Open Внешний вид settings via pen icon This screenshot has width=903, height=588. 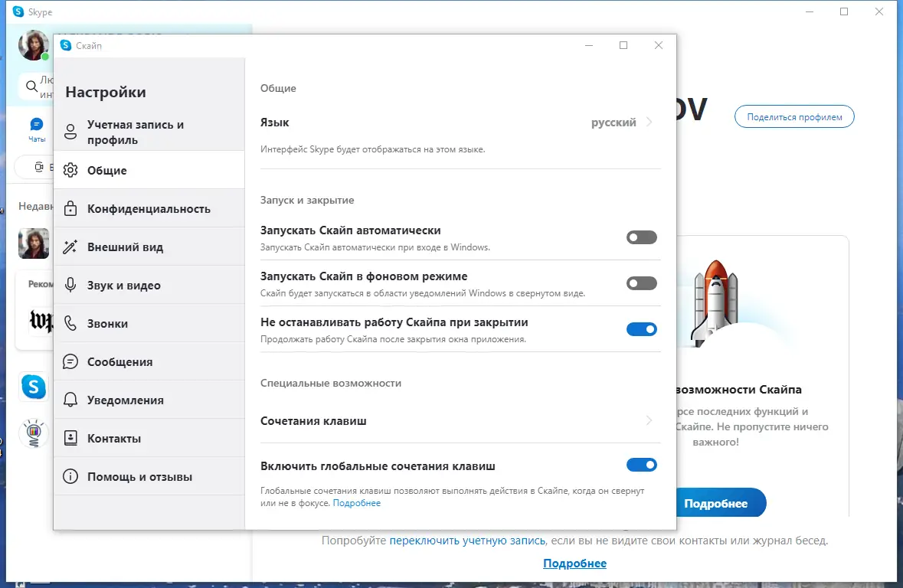[70, 247]
